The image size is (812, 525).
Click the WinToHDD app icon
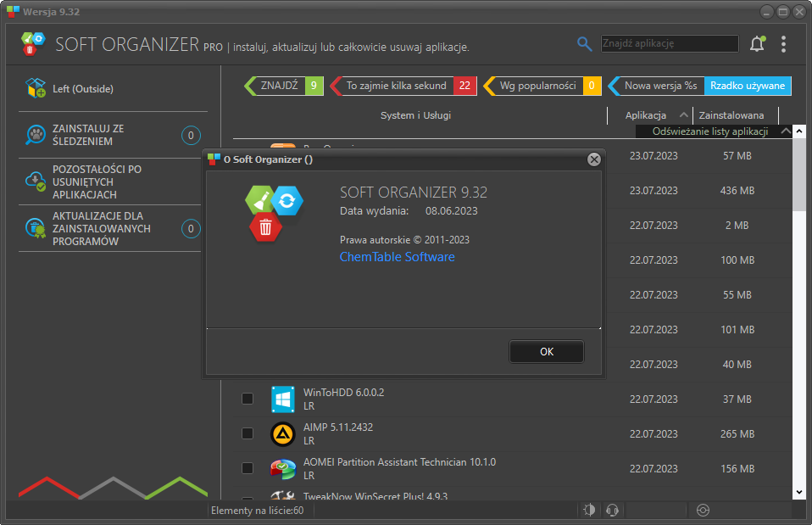pos(283,399)
